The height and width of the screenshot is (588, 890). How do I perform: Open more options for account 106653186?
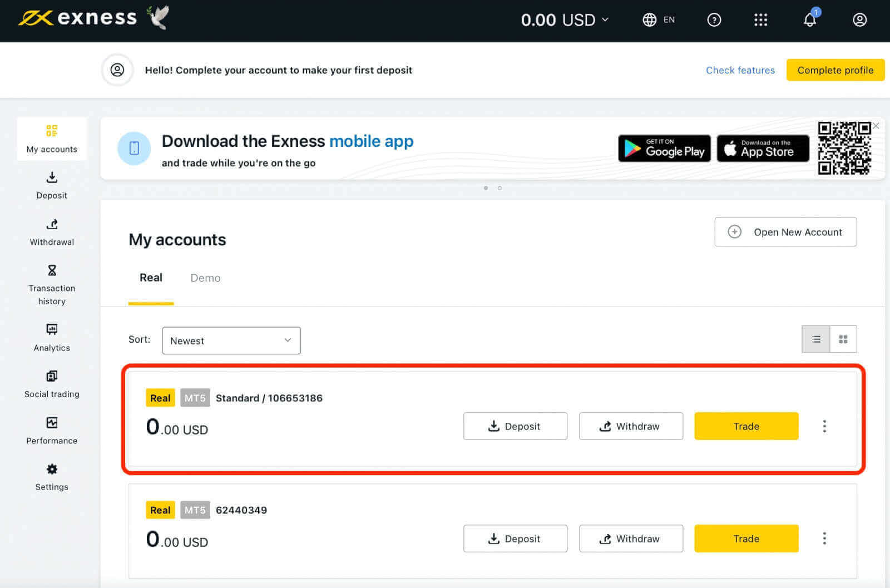(x=824, y=427)
